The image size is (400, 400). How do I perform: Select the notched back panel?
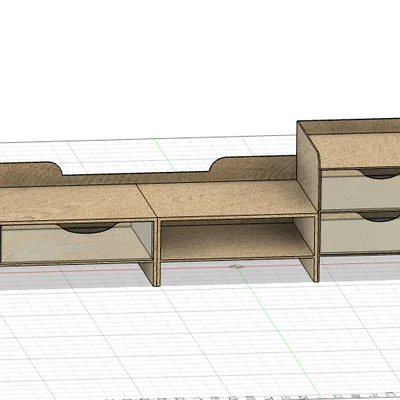tap(147, 172)
